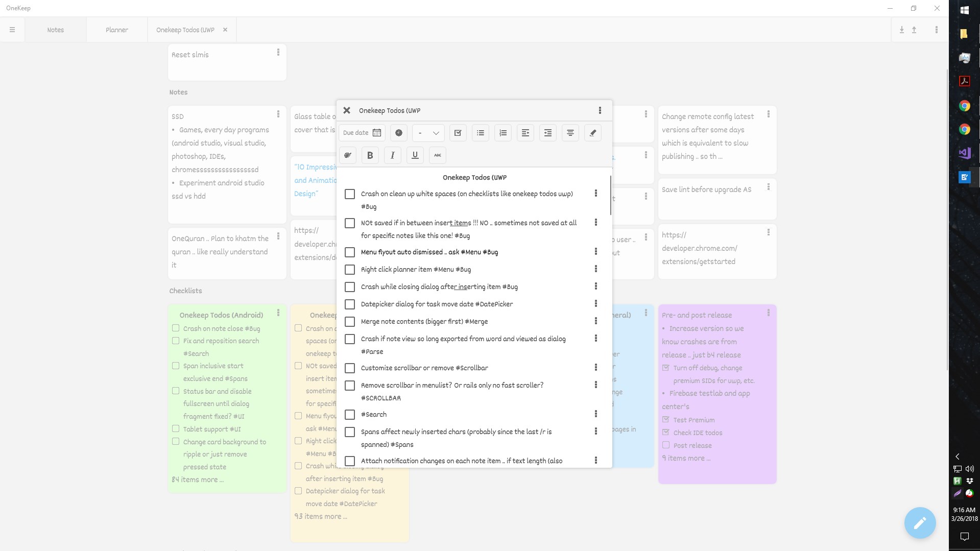Toggle italic formatting

[393, 155]
